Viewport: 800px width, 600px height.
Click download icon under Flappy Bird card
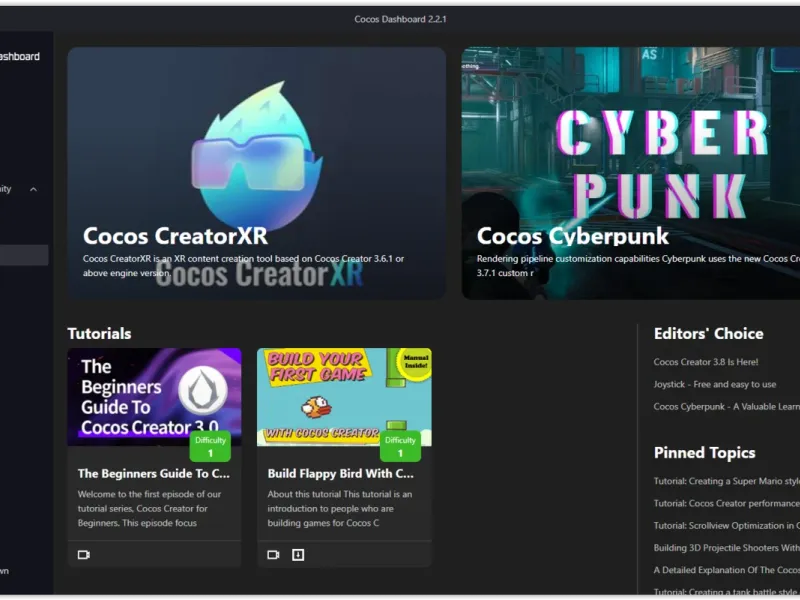pos(298,555)
